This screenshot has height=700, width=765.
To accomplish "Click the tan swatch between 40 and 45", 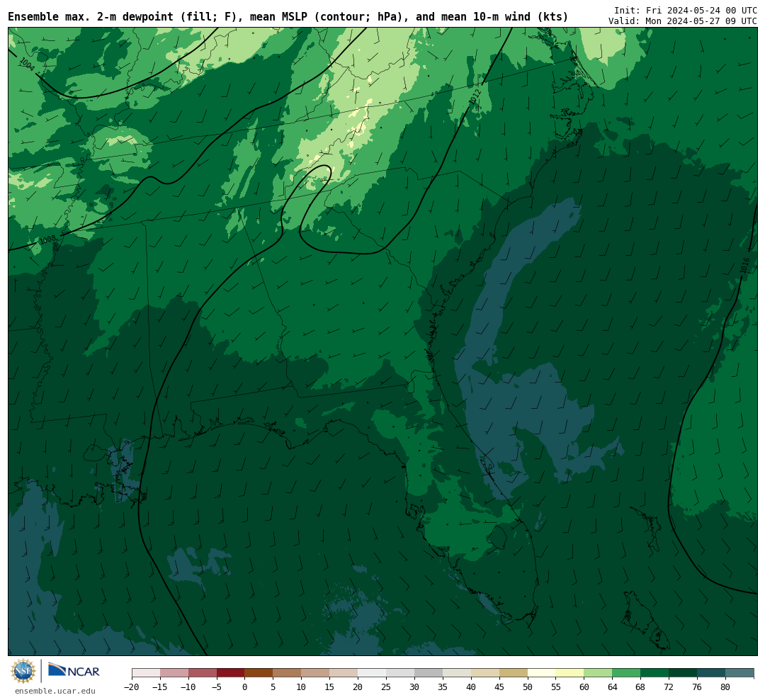I will point(485,673).
